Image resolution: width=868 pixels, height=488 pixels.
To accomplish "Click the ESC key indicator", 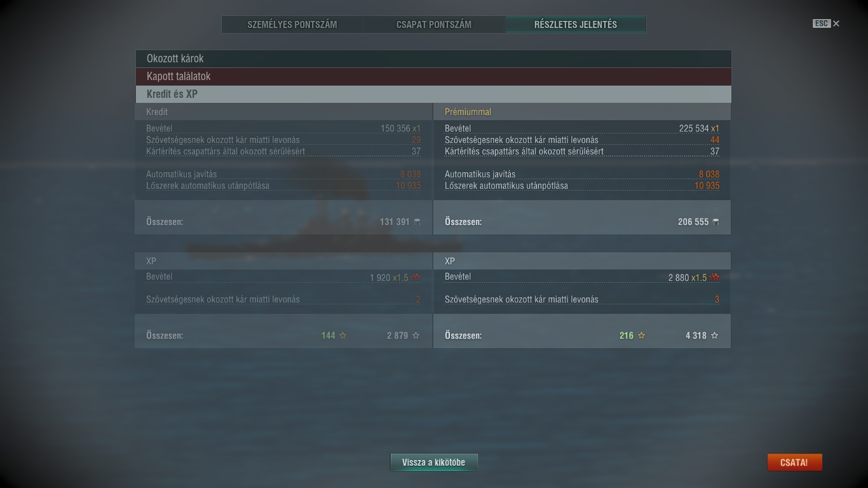I will pyautogui.click(x=821, y=24).
